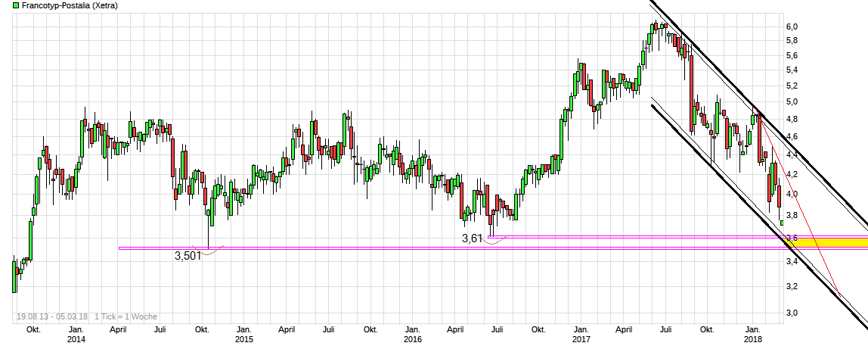The height and width of the screenshot is (349, 868).
Task: Click the 3,61 low price annotation
Action: pos(473,238)
